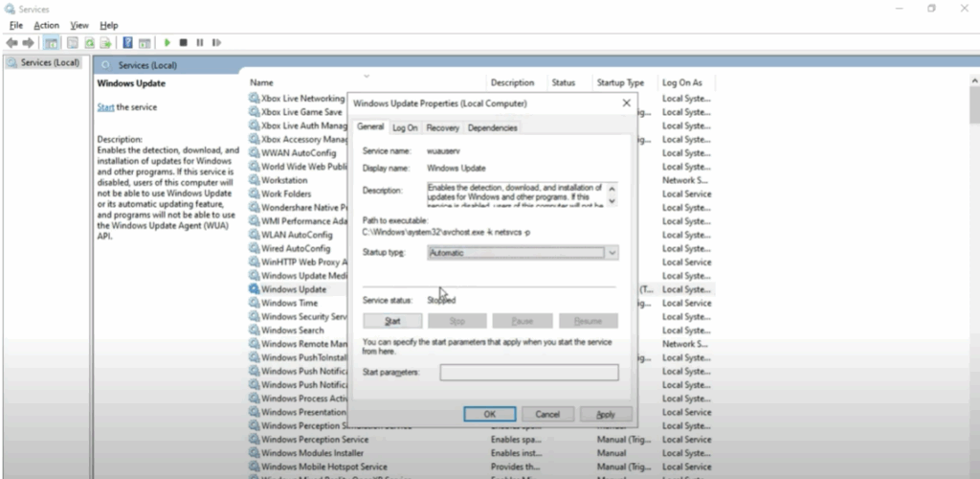
Task: Click the Back arrow in toolbar
Action: click(x=11, y=43)
